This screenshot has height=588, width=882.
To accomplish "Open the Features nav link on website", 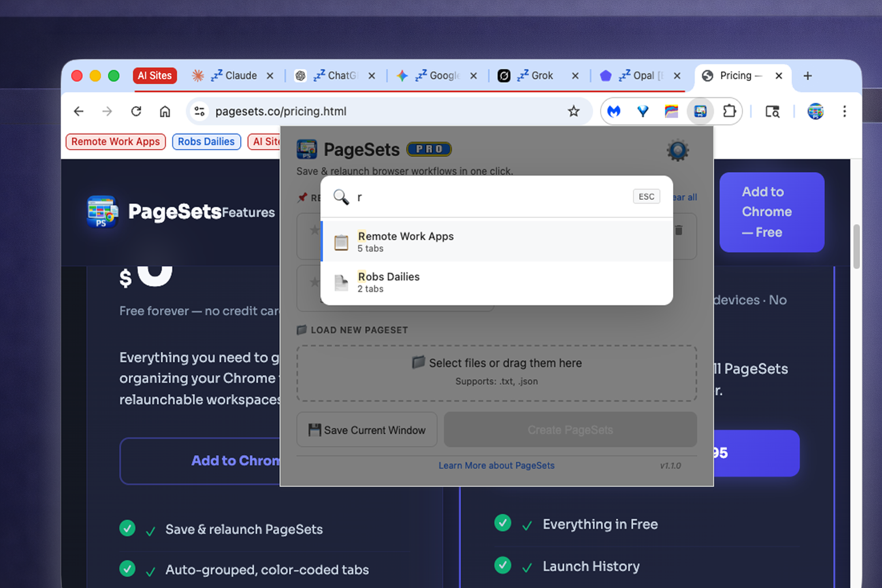I will (x=249, y=212).
